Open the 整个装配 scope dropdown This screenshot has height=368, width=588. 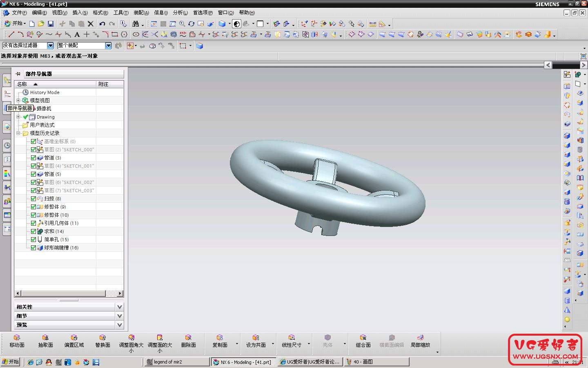[108, 45]
